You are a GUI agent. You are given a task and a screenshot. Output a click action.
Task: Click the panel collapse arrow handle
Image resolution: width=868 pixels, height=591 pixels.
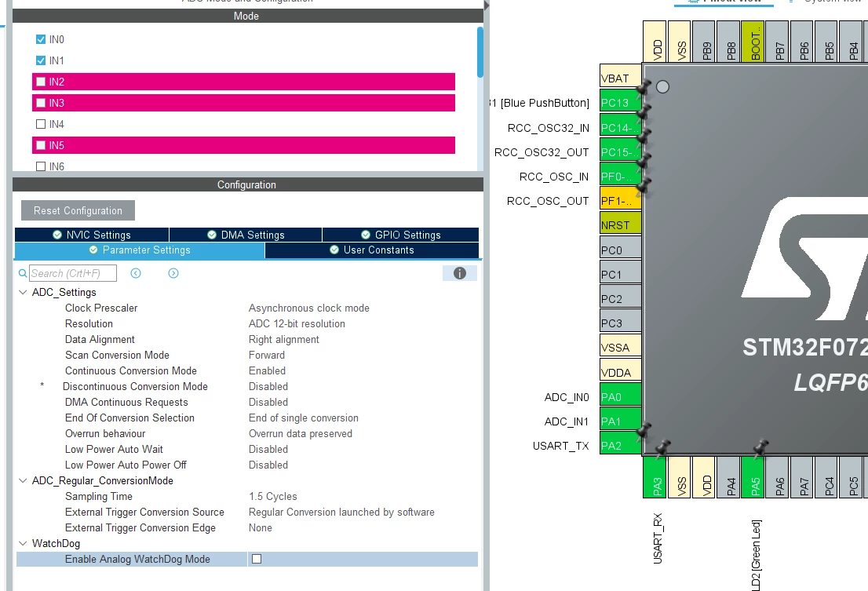pyautogui.click(x=487, y=5)
